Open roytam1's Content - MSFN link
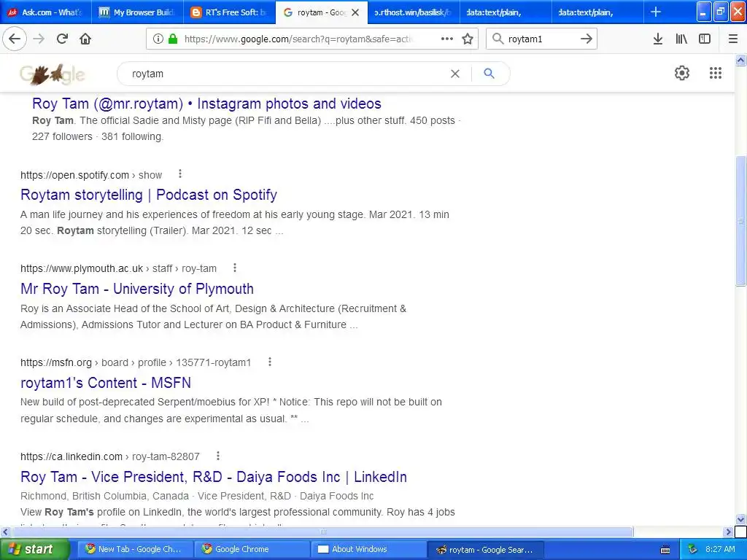Image resolution: width=747 pixels, height=560 pixels. coord(106,383)
